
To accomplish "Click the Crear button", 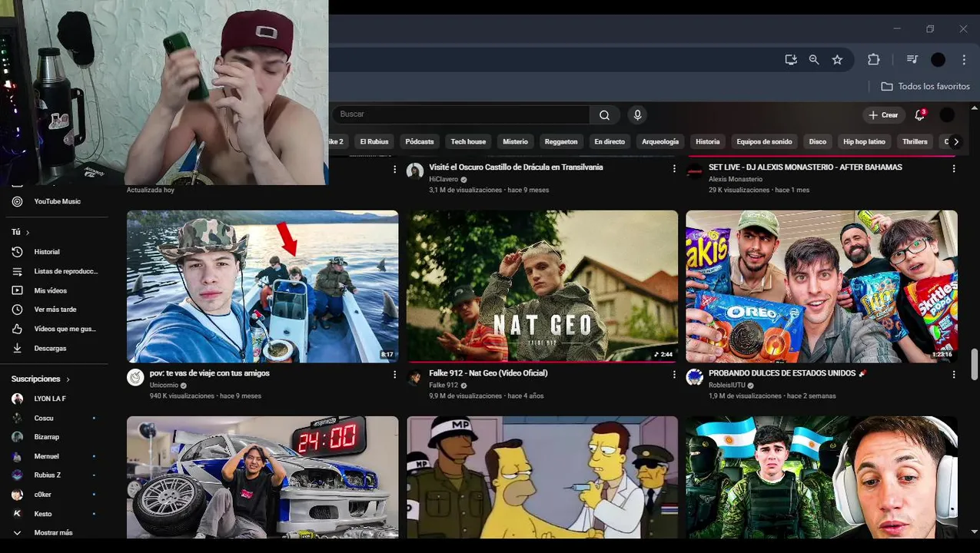I will [883, 115].
